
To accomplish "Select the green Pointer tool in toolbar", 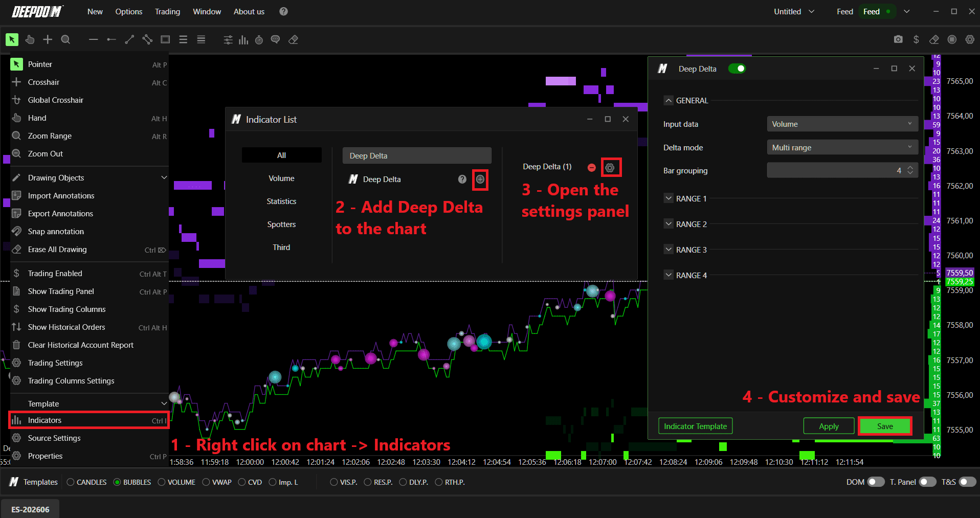I will click(12, 39).
